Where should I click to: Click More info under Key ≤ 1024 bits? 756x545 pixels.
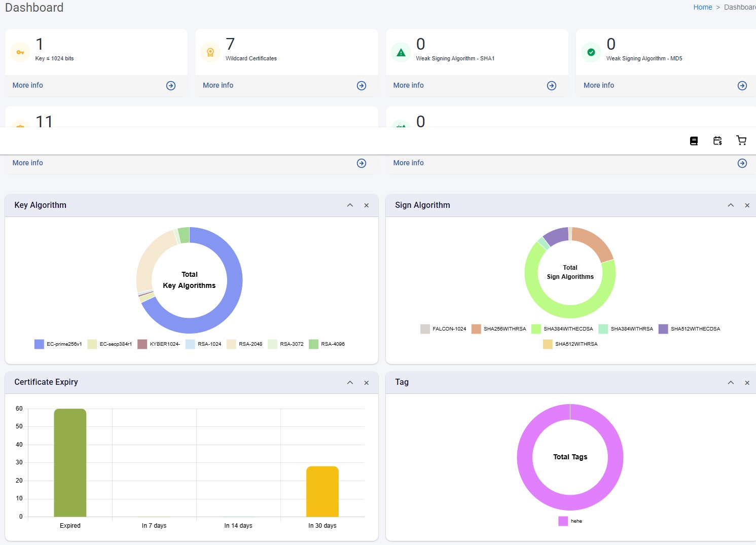point(28,85)
